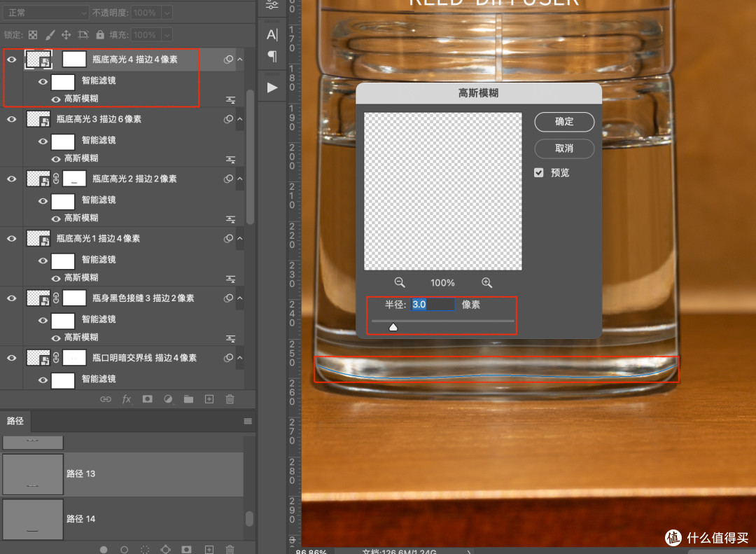Toggle 智能滤镜 visibility under 瓶底高光 4
Screen dimensions: 756x554
click(x=43, y=81)
